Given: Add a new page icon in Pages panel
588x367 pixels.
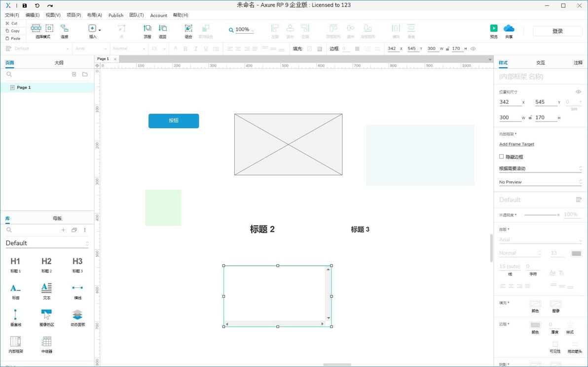Looking at the screenshot, I should click(x=74, y=75).
